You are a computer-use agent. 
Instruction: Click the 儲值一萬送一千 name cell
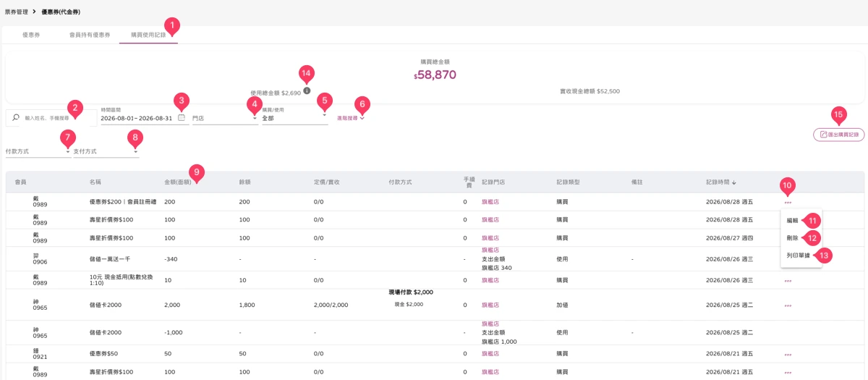109,258
